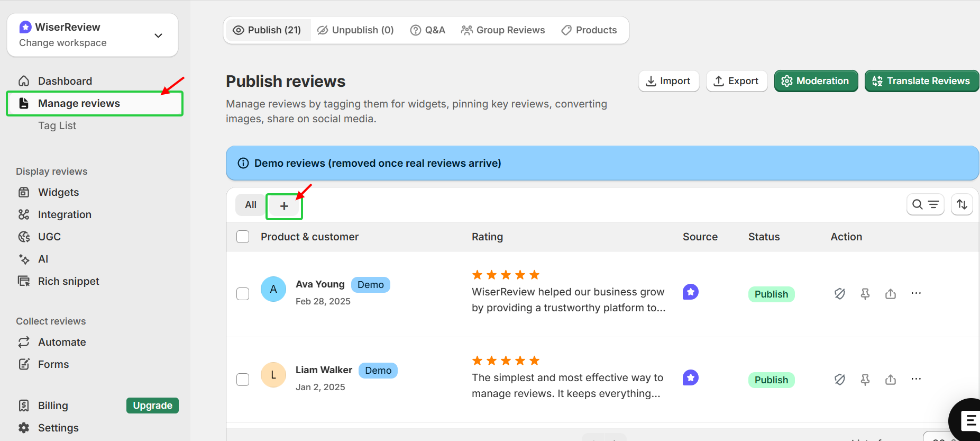
Task: Open the AI menu label
Action: pos(43,259)
